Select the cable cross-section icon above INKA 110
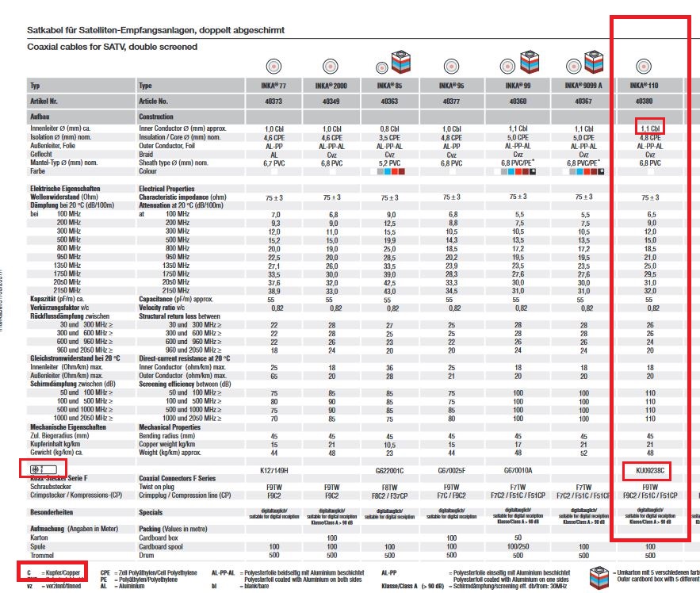The height and width of the screenshot is (593, 700). coord(648,65)
